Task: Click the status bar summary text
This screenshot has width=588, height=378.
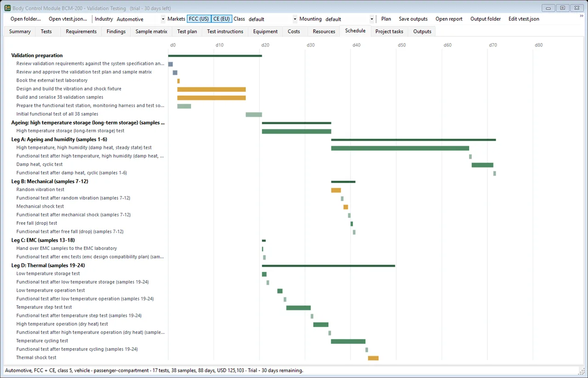Action: tap(154, 370)
